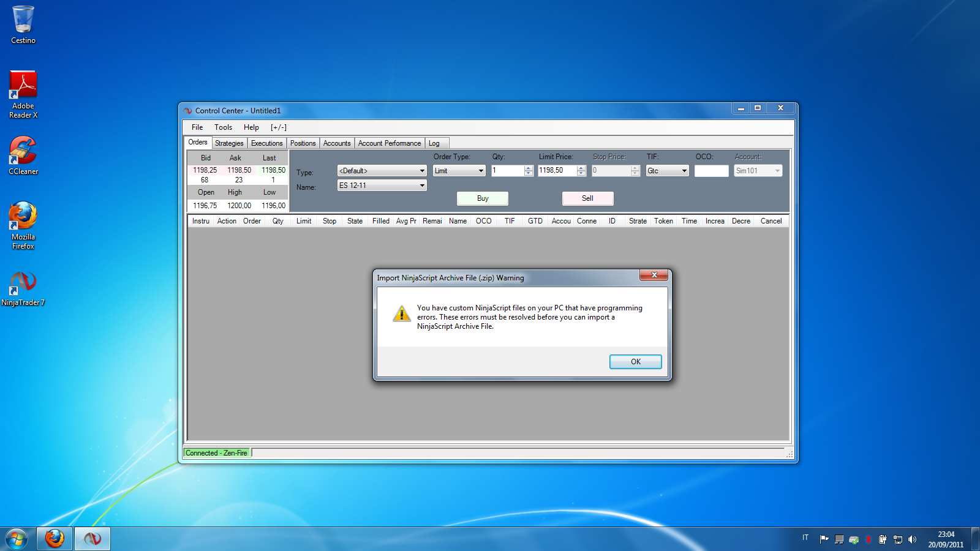Open the NinjaTrader 7 desktop shortcut

pyautogui.click(x=23, y=288)
